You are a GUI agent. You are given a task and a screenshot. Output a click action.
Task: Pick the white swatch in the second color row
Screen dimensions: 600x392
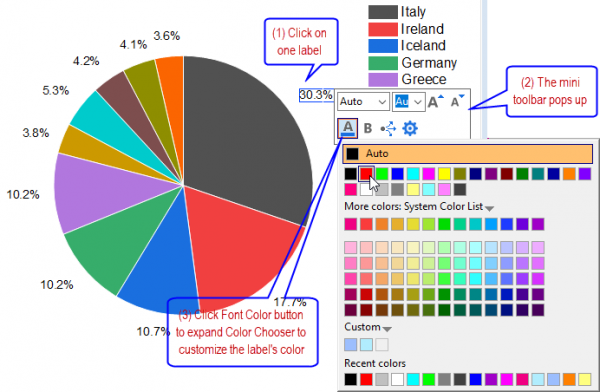tap(366, 189)
